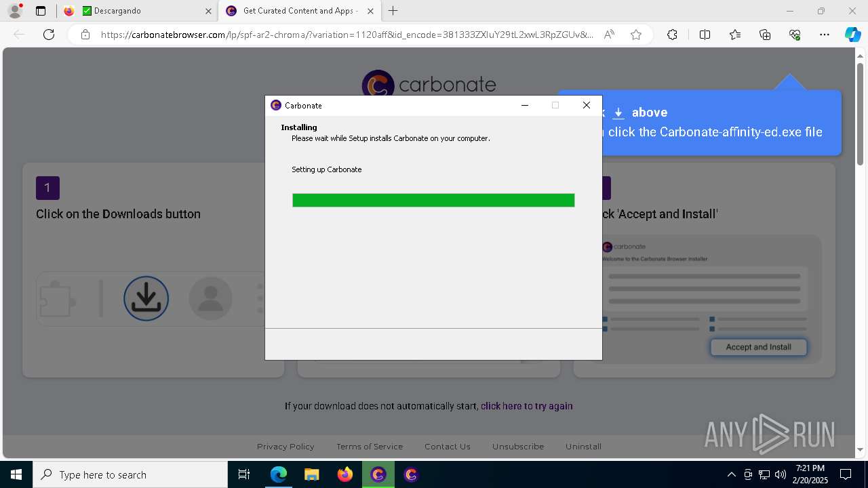Add this page to favorites star
Screen dimensions: 868x488
point(636,35)
